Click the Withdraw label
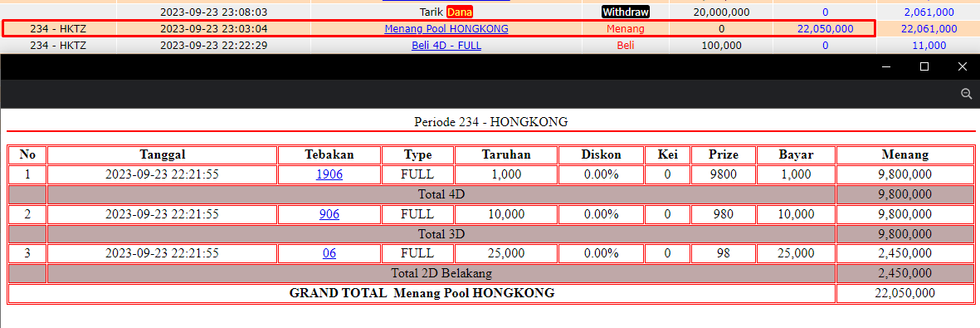Viewport: 980px width, 328px height. click(x=626, y=12)
